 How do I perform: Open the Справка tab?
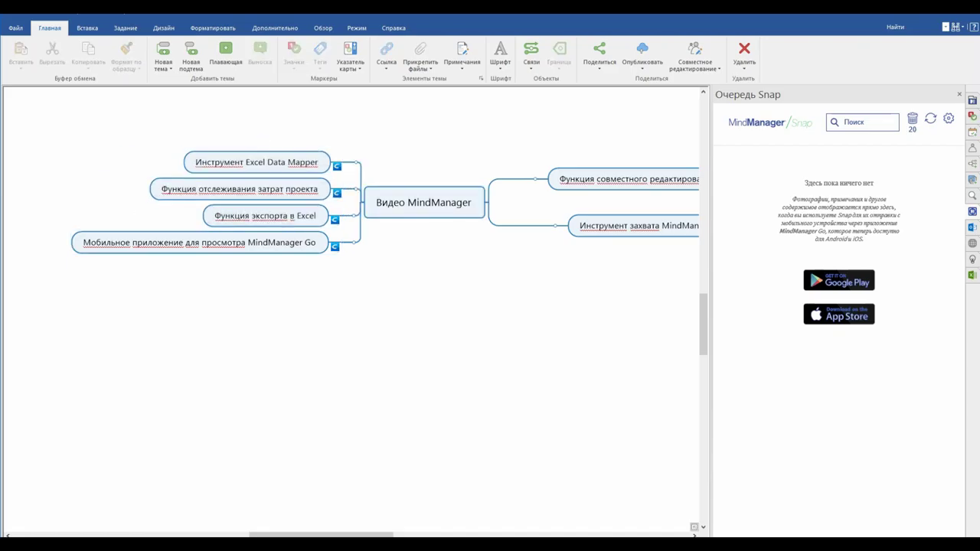394,28
